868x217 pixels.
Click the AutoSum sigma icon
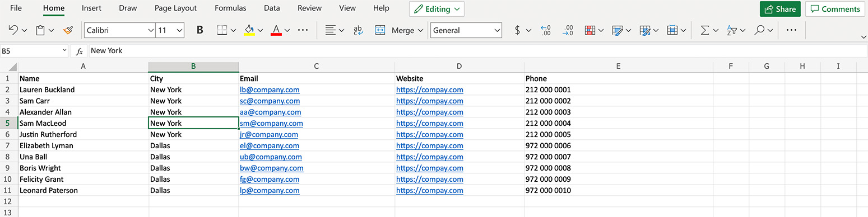click(x=705, y=30)
